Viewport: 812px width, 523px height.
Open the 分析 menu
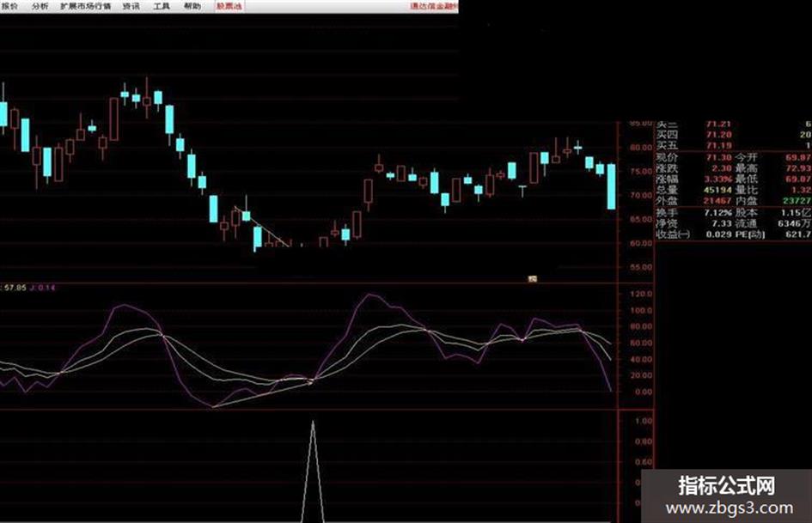click(x=40, y=6)
